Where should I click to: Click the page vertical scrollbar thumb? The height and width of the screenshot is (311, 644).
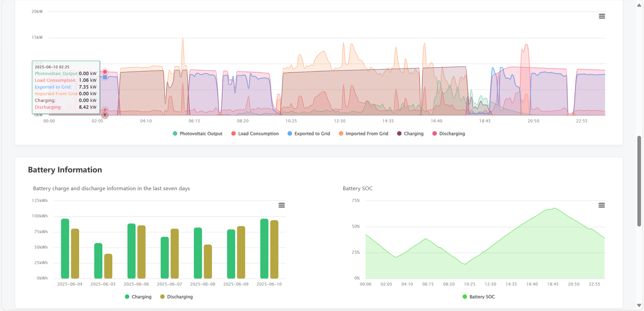tap(639, 180)
